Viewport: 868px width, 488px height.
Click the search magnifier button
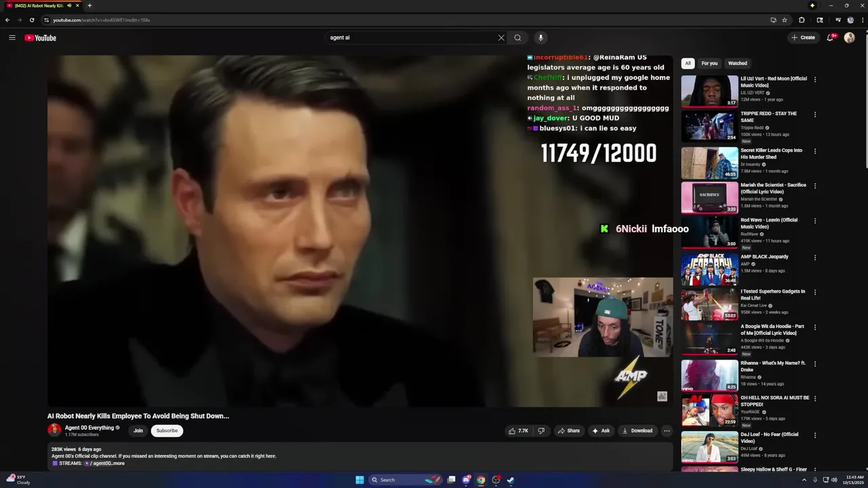click(x=517, y=38)
